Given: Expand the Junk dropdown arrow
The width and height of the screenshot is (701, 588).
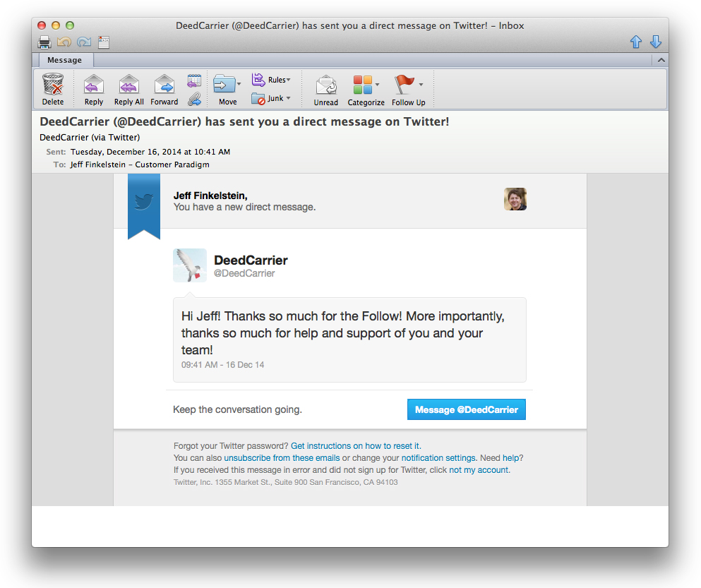Looking at the screenshot, I should click(288, 98).
